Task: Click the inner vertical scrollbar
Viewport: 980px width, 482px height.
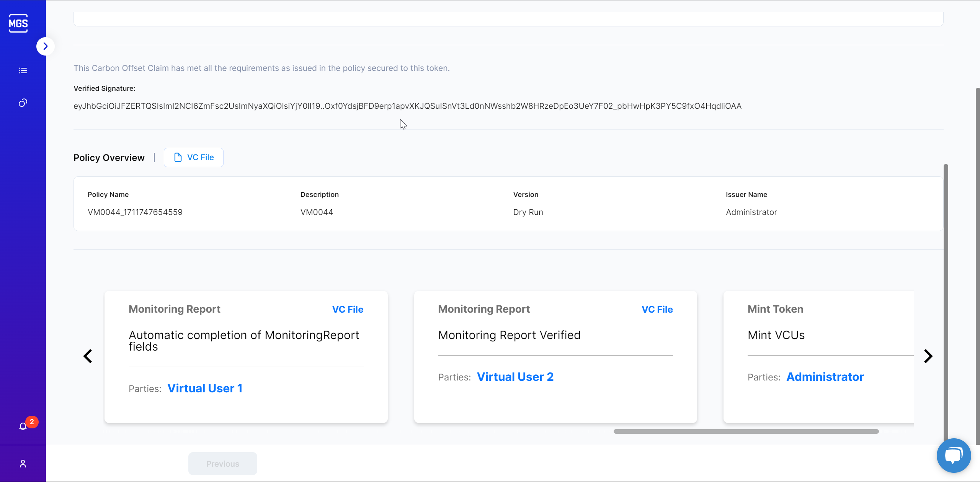Action: coord(946,303)
